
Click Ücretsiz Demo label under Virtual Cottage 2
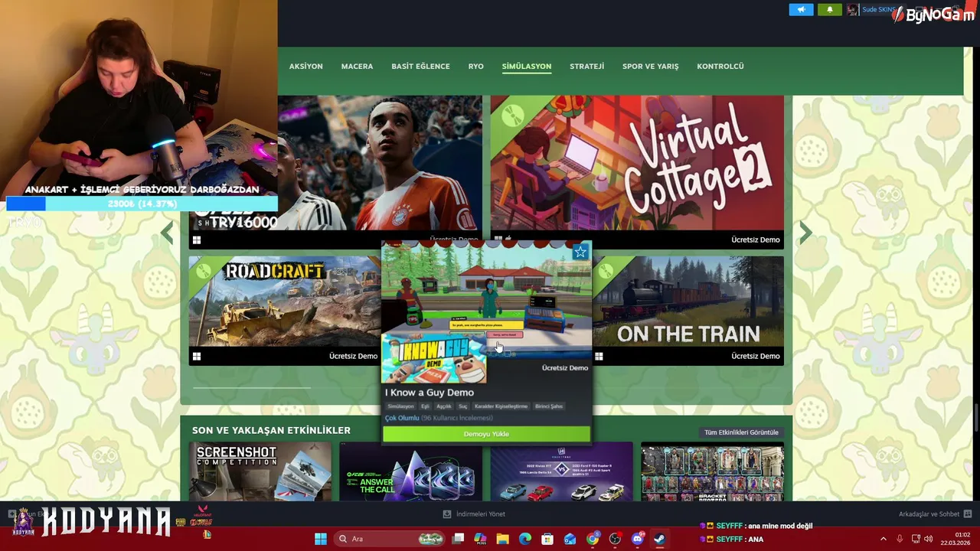755,240
